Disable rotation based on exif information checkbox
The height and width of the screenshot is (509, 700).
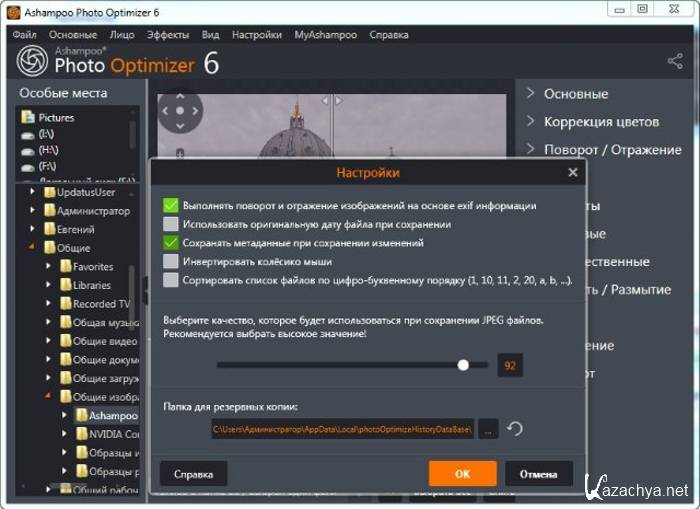(171, 205)
